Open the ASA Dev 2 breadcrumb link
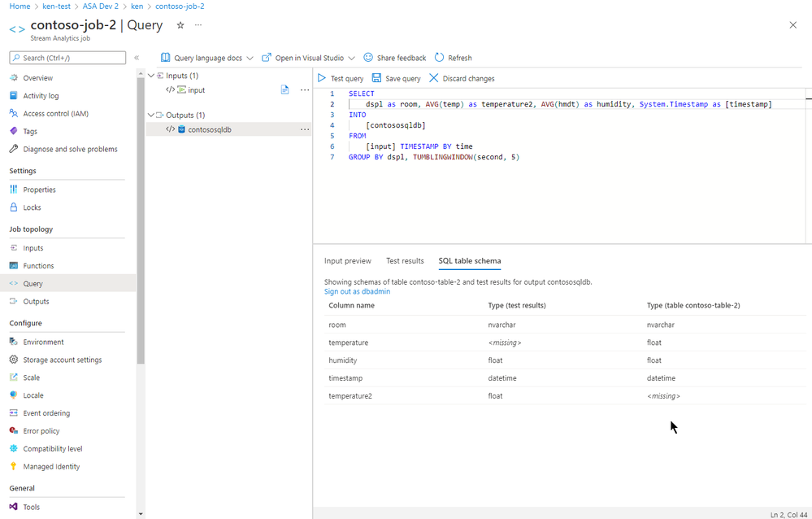The image size is (812, 519). click(101, 7)
